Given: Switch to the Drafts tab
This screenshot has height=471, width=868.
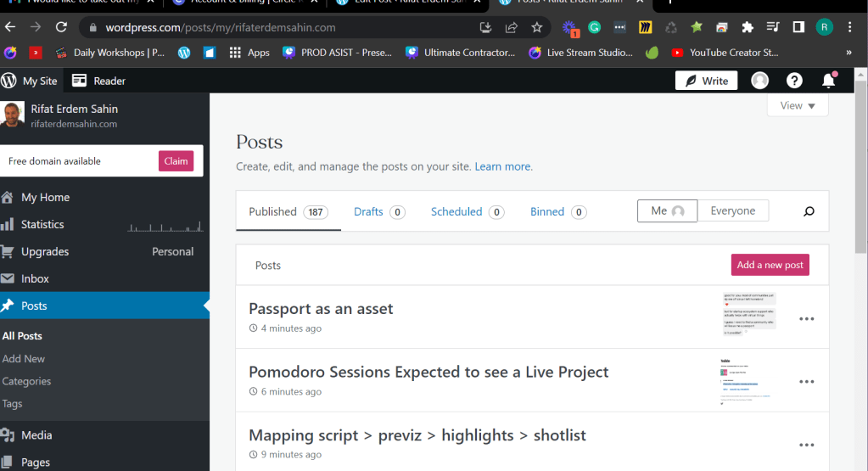Looking at the screenshot, I should (379, 211).
